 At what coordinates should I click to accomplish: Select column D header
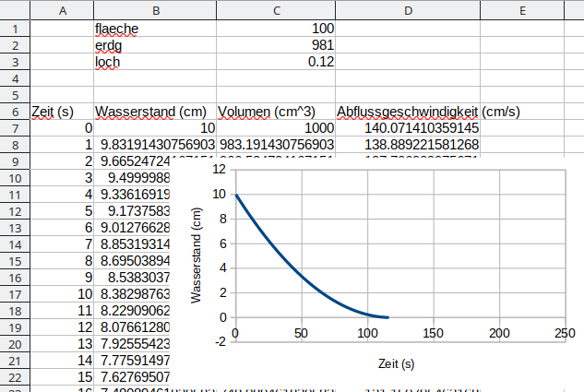coord(408,10)
